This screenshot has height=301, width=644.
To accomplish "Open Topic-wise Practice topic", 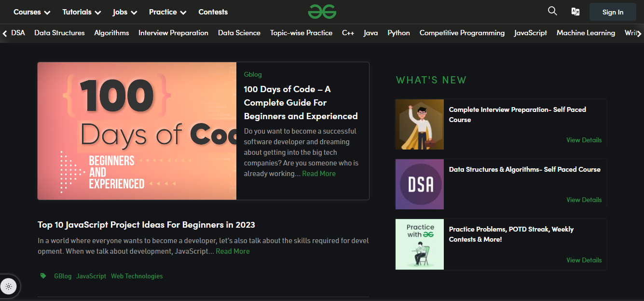I will (x=301, y=33).
